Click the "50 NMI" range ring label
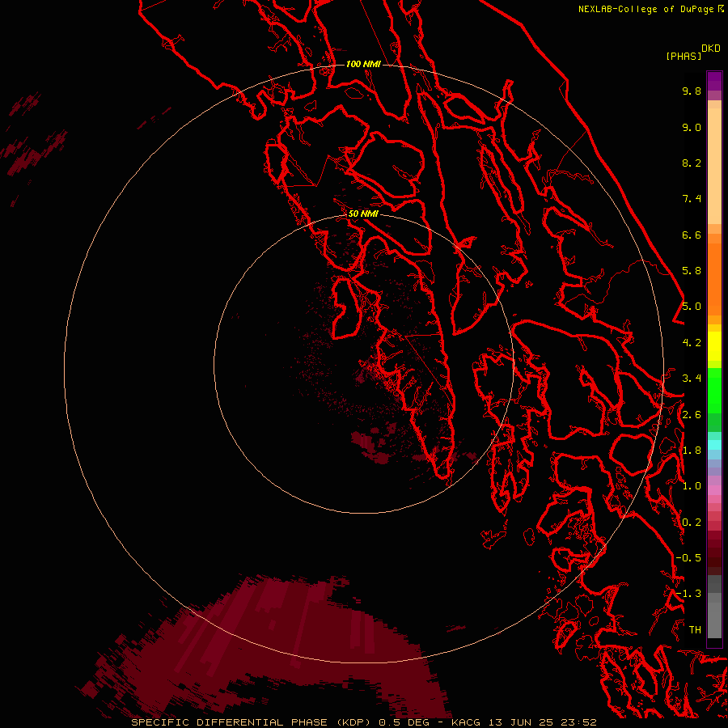The width and height of the screenshot is (728, 728). tap(363, 214)
